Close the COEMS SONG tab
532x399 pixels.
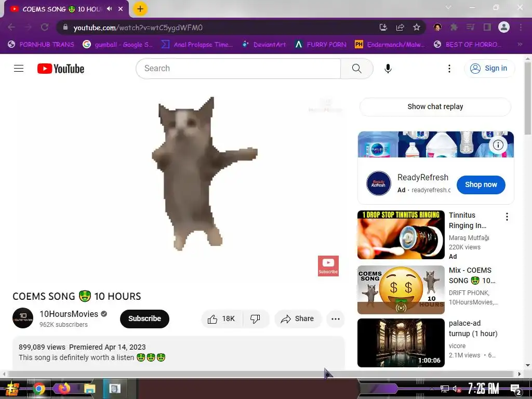coord(121,9)
